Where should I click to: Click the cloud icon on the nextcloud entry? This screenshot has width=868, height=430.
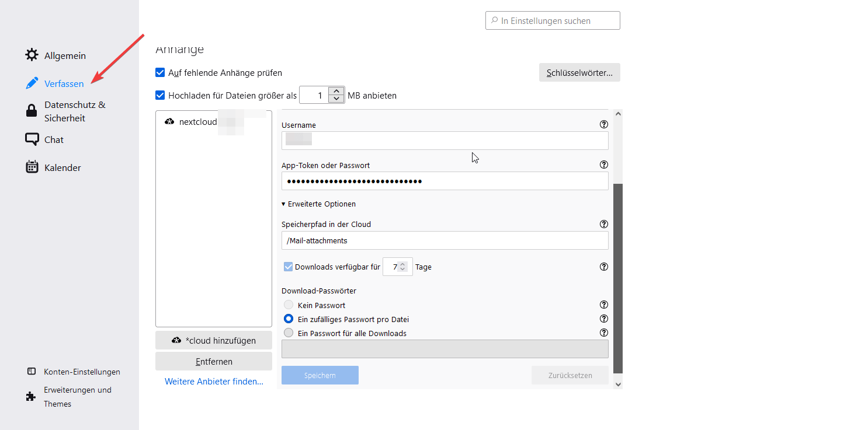point(169,121)
